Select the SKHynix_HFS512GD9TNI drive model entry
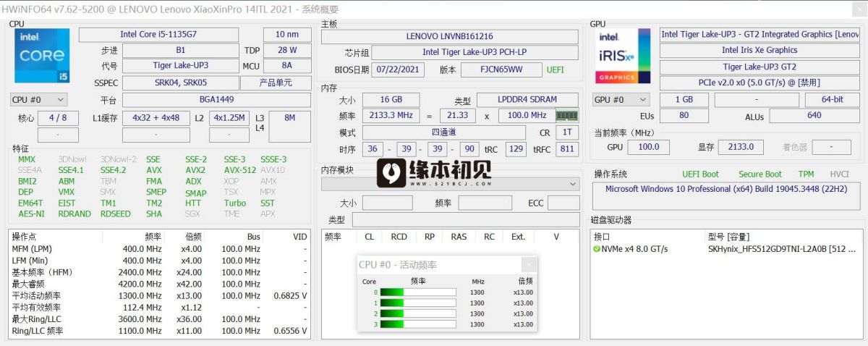 781,249
